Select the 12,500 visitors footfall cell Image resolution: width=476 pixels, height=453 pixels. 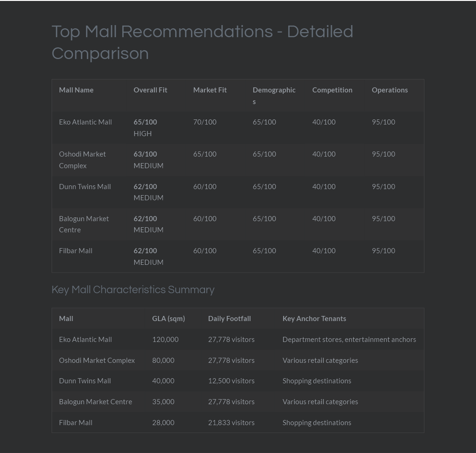[231, 381]
